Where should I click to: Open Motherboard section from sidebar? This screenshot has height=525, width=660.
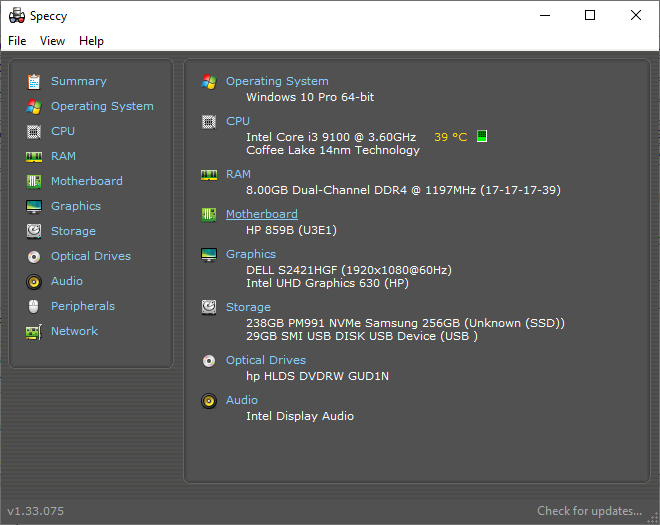[x=87, y=181]
